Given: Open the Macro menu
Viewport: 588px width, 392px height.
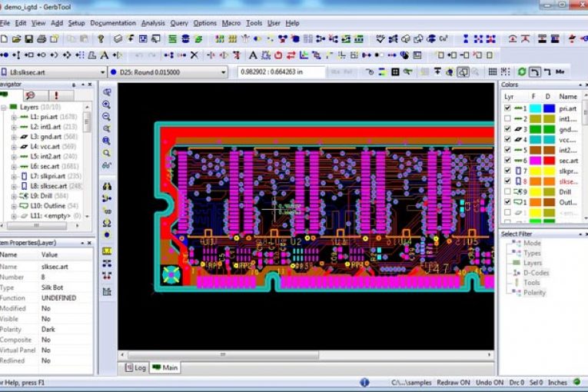Looking at the screenshot, I should pyautogui.click(x=231, y=23).
